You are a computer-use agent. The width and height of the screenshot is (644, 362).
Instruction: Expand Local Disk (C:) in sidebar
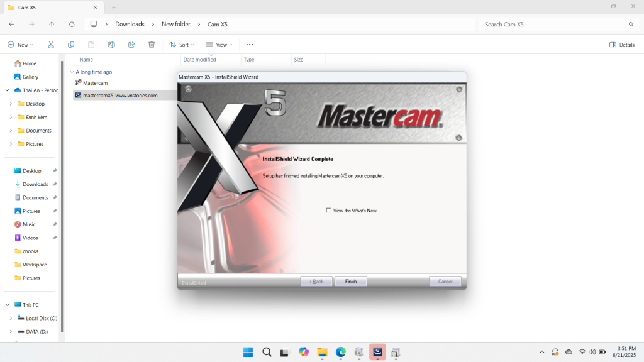point(11,319)
